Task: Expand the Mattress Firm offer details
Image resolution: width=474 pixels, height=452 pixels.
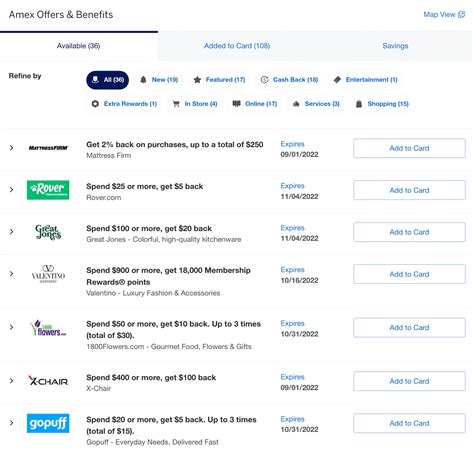Action: (12, 148)
